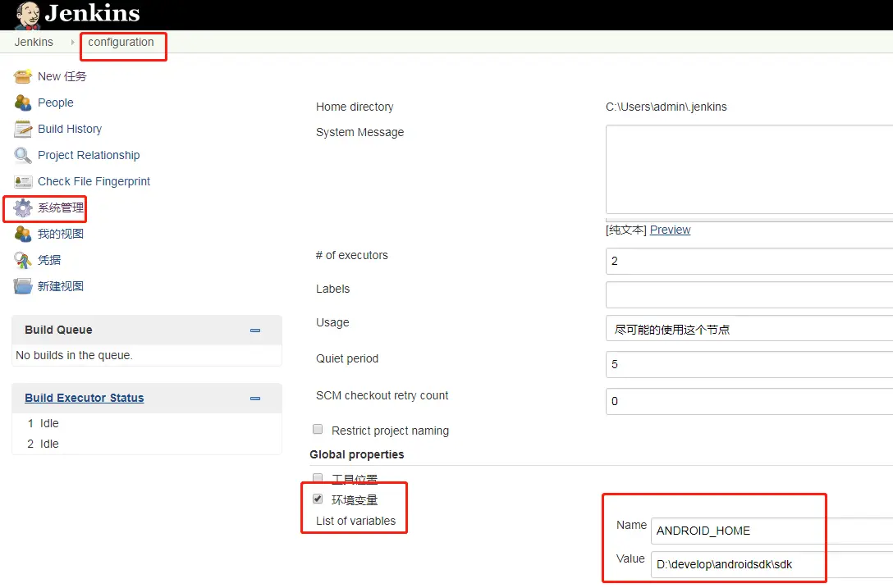This screenshot has height=588, width=893.
Task: Collapse the Build Queue panel
Action: point(255,330)
